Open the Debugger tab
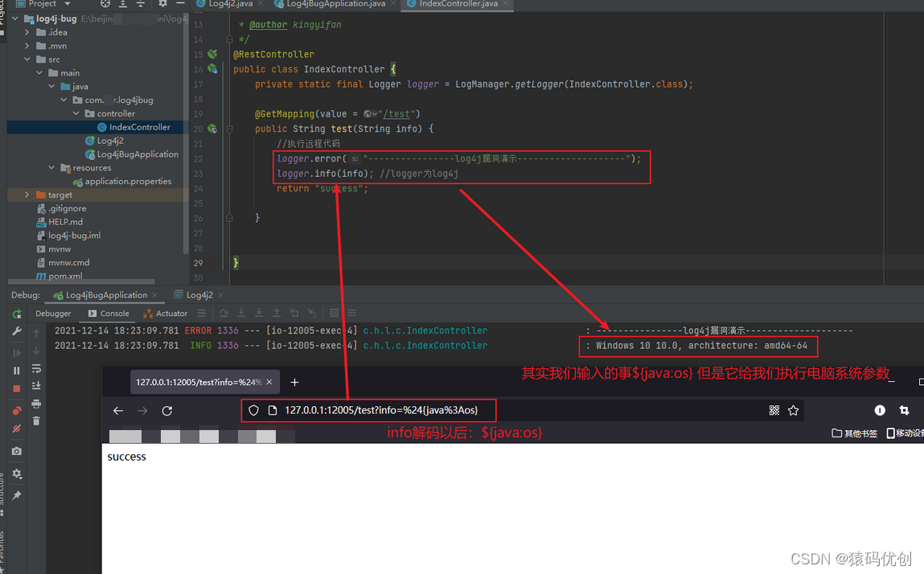Image resolution: width=924 pixels, height=574 pixels. [x=53, y=314]
